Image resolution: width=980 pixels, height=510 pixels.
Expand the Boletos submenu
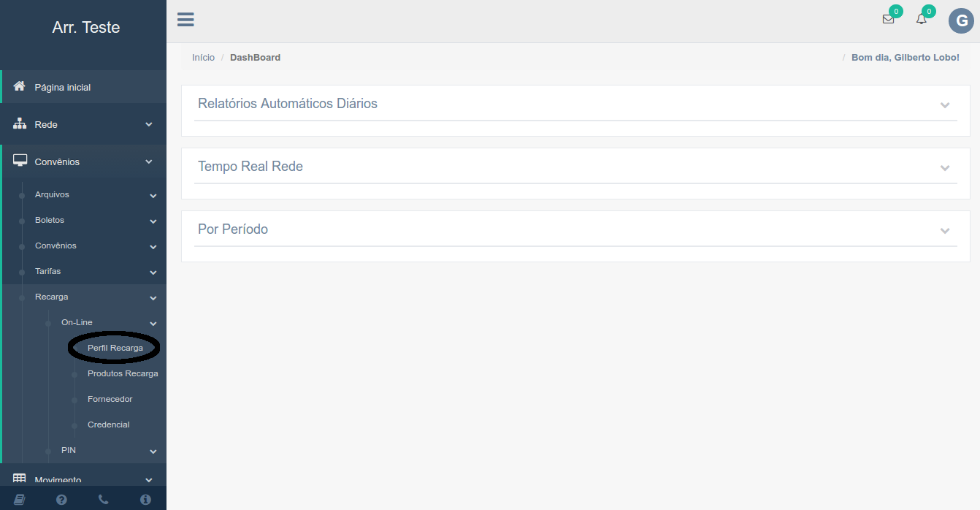pos(50,221)
